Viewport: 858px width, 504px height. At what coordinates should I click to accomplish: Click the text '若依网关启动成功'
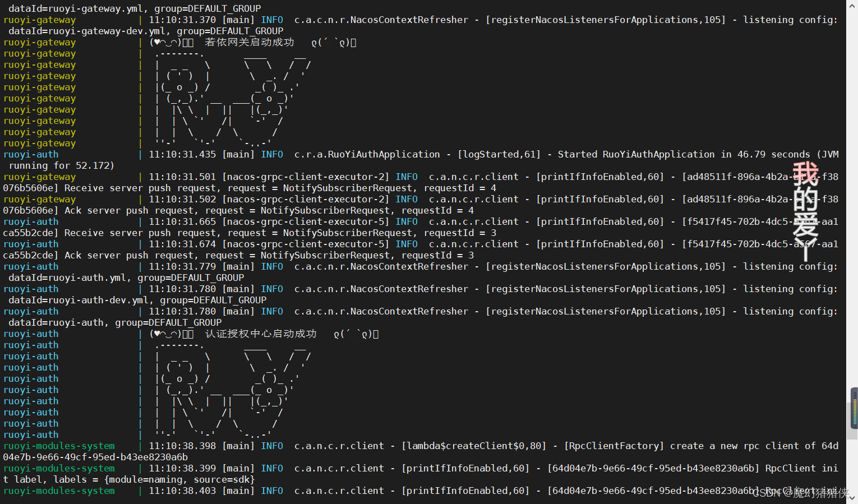[250, 42]
